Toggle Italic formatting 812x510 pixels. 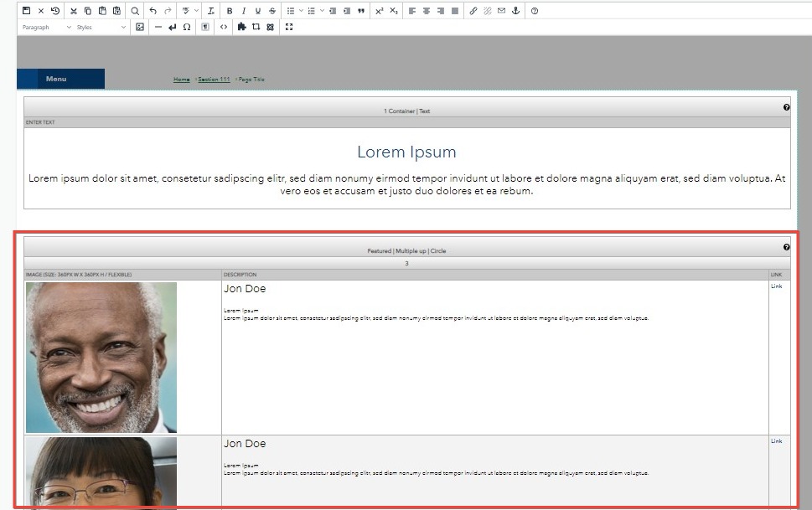point(243,10)
